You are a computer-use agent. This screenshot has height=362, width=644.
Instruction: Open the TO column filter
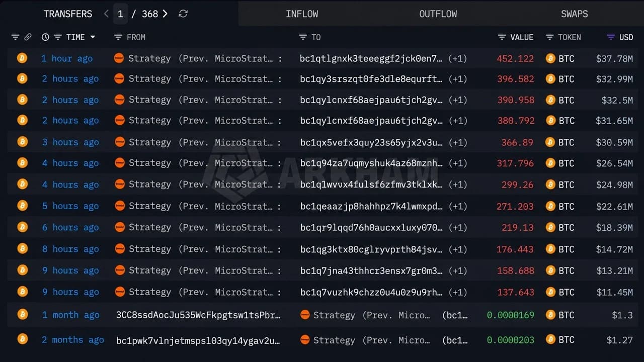[303, 37]
